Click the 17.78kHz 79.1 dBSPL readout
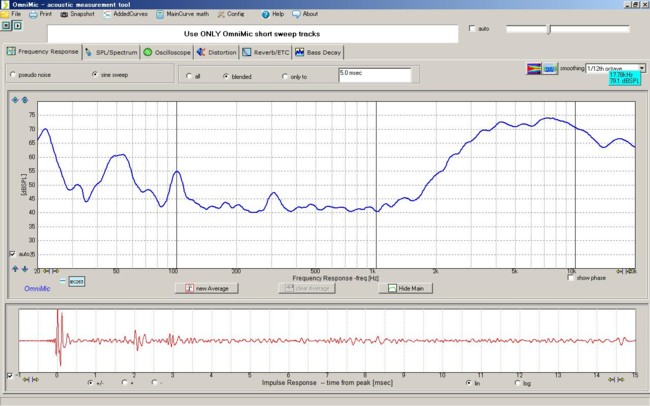 click(x=625, y=78)
